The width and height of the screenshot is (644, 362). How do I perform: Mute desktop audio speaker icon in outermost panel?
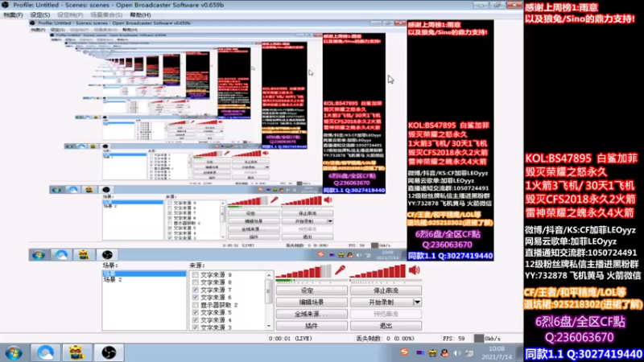pos(414,270)
